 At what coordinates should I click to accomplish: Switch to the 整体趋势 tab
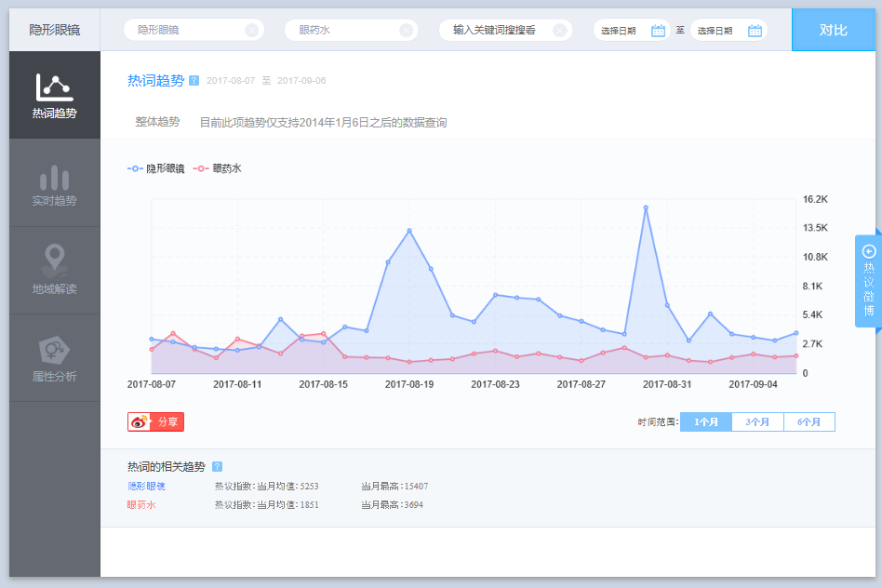[157, 122]
